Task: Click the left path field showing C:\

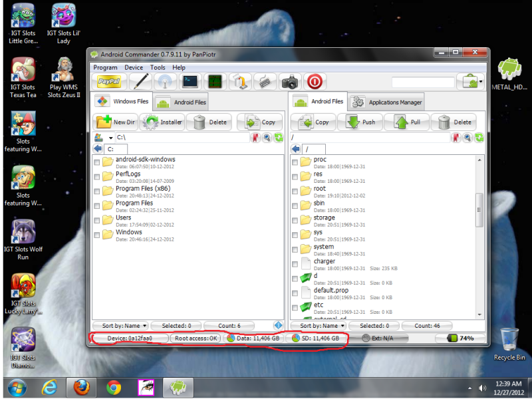Action: tap(182, 138)
